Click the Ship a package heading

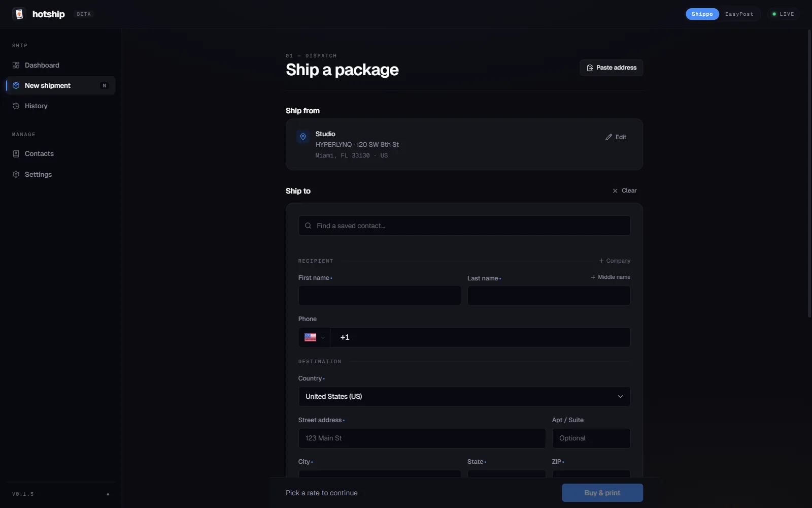point(342,70)
